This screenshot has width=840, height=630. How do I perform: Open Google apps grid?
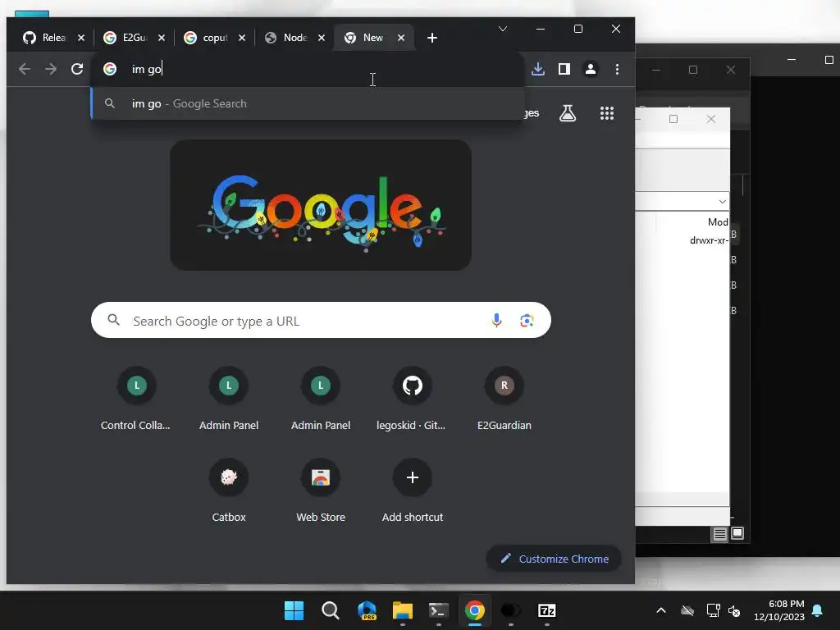[x=607, y=113]
